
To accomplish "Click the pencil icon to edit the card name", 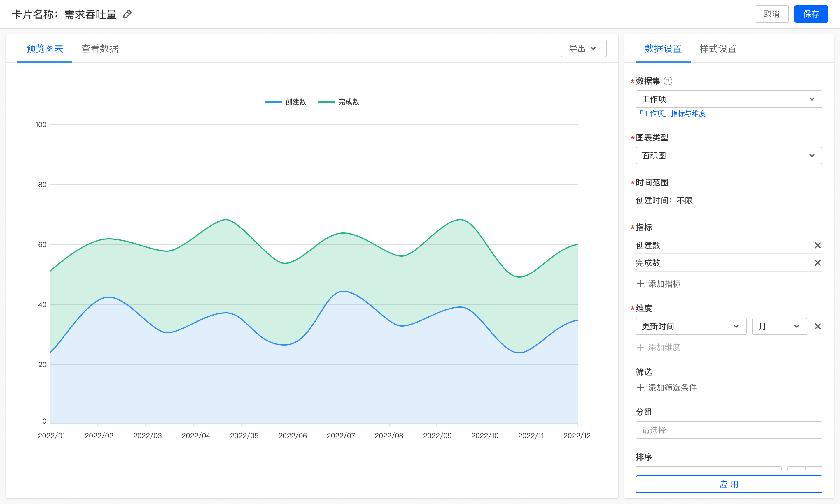I will tap(127, 14).
